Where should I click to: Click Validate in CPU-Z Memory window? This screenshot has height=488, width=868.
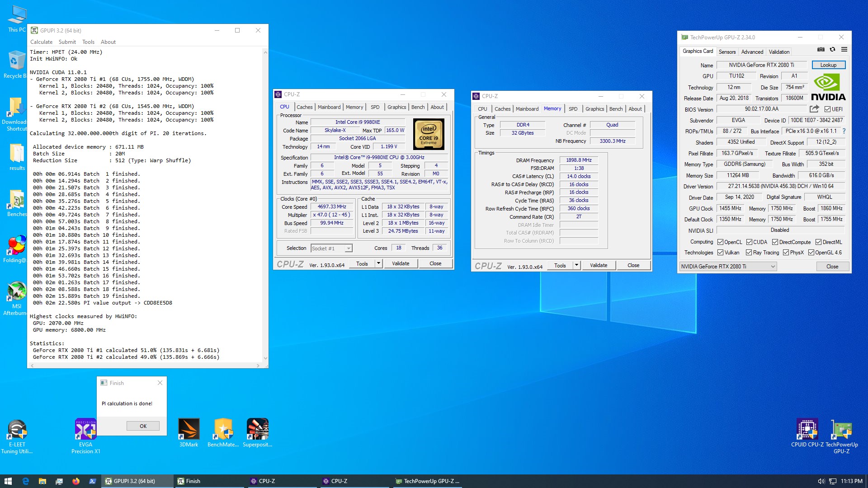click(x=599, y=265)
